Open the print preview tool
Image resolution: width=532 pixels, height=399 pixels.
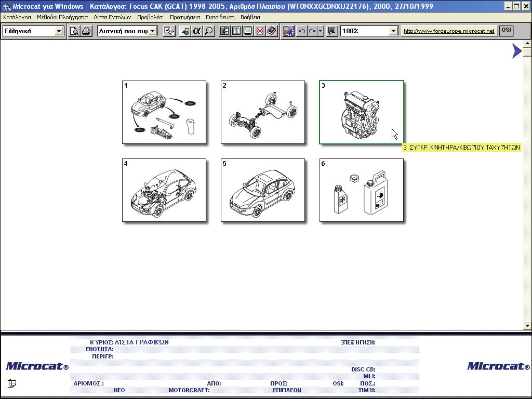click(x=74, y=31)
